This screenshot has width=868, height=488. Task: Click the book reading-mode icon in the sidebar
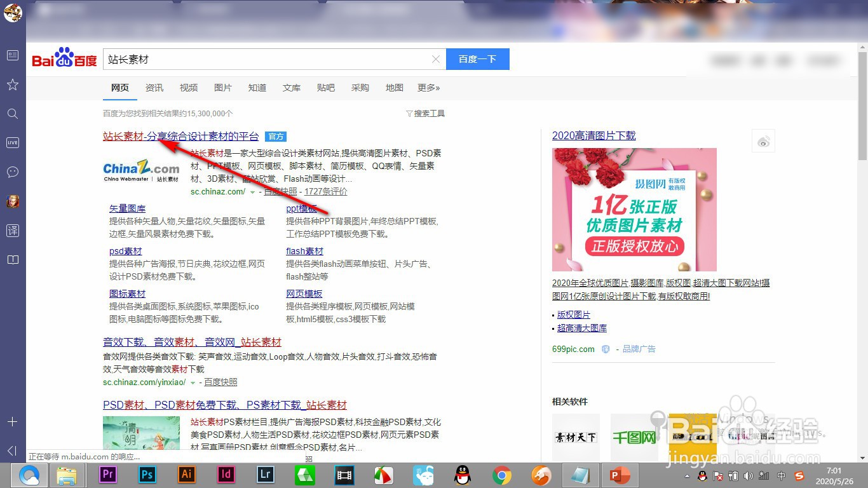(x=12, y=259)
